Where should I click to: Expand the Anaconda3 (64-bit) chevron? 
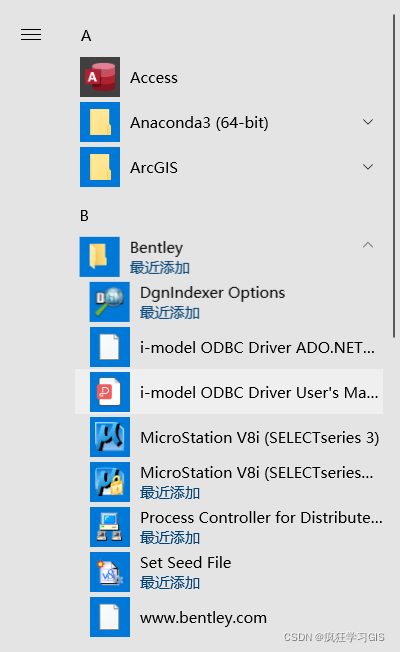click(368, 122)
